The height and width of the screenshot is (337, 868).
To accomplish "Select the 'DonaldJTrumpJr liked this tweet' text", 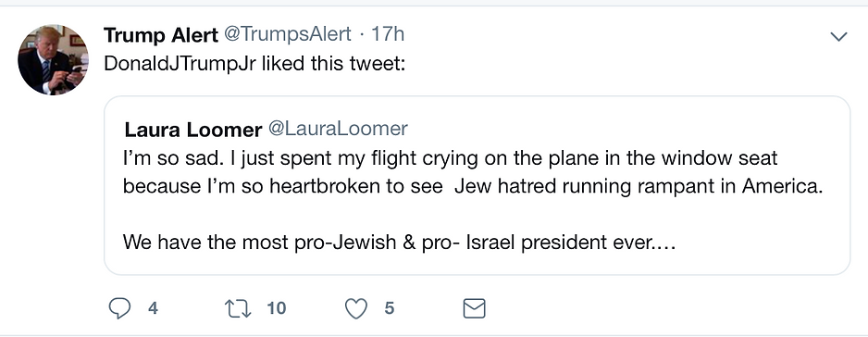I will point(254,64).
